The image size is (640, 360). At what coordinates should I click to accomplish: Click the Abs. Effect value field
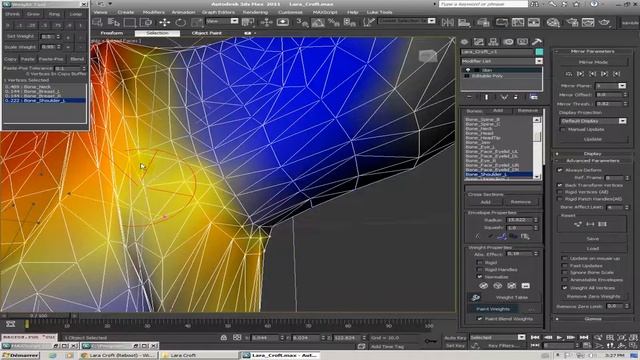519,254
